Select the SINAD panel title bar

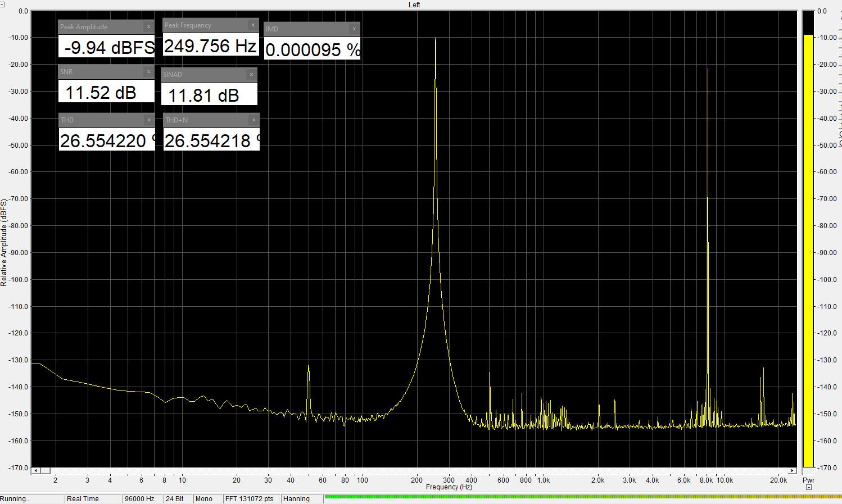(209, 74)
